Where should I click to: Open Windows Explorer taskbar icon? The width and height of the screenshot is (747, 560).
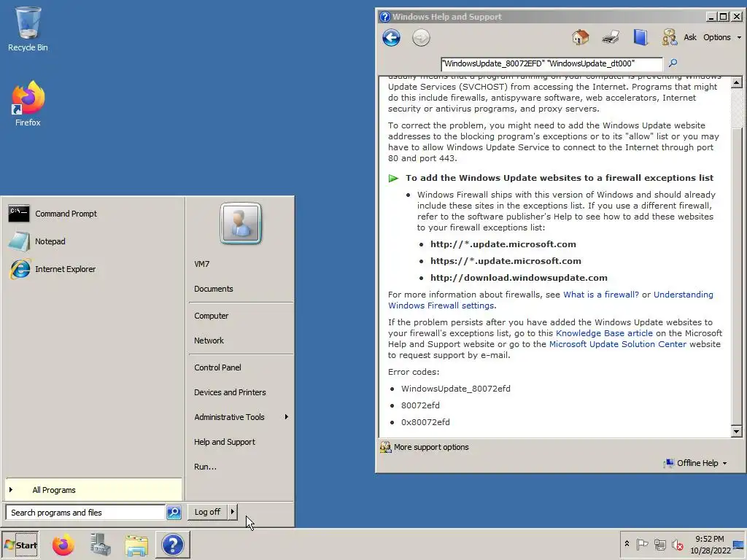(136, 545)
